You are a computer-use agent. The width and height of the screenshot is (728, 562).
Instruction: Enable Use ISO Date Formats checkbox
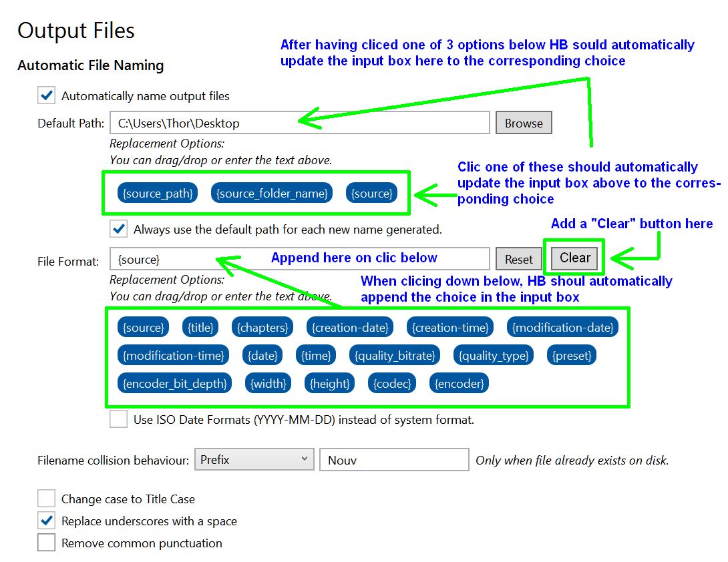click(119, 418)
